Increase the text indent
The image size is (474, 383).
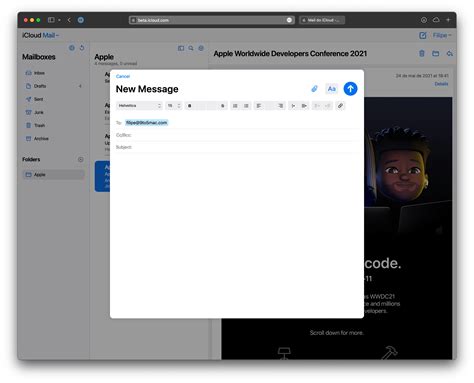(304, 106)
